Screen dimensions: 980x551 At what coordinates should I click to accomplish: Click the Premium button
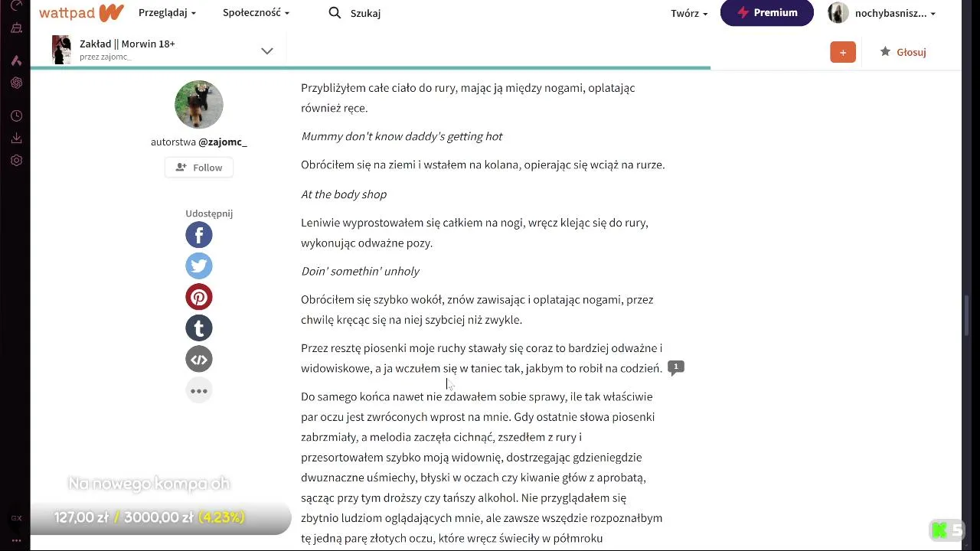pyautogui.click(x=767, y=13)
